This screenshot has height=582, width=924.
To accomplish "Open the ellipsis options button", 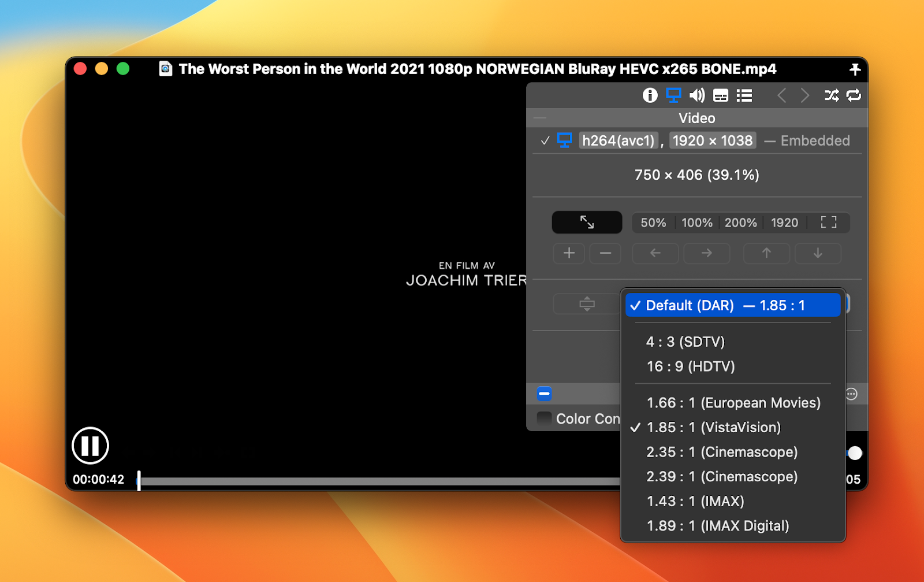I will coord(851,394).
